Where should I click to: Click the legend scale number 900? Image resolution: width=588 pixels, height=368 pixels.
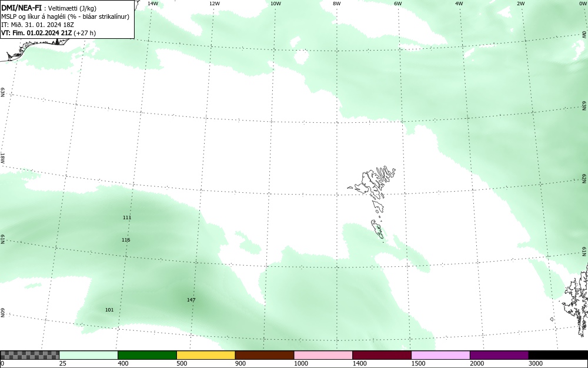(240, 363)
